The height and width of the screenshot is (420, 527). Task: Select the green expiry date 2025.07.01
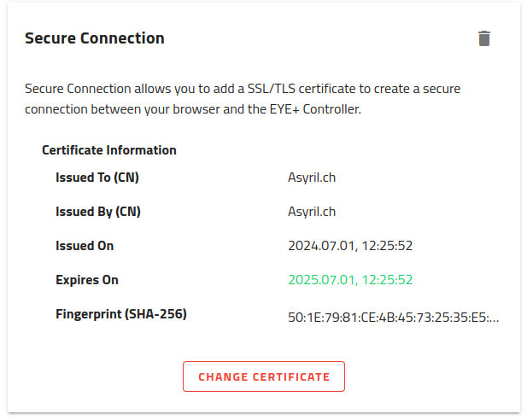[350, 280]
